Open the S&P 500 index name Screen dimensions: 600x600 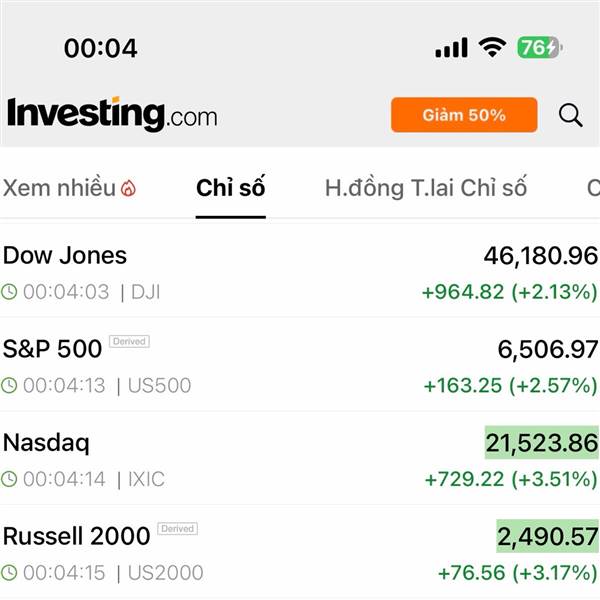(52, 349)
